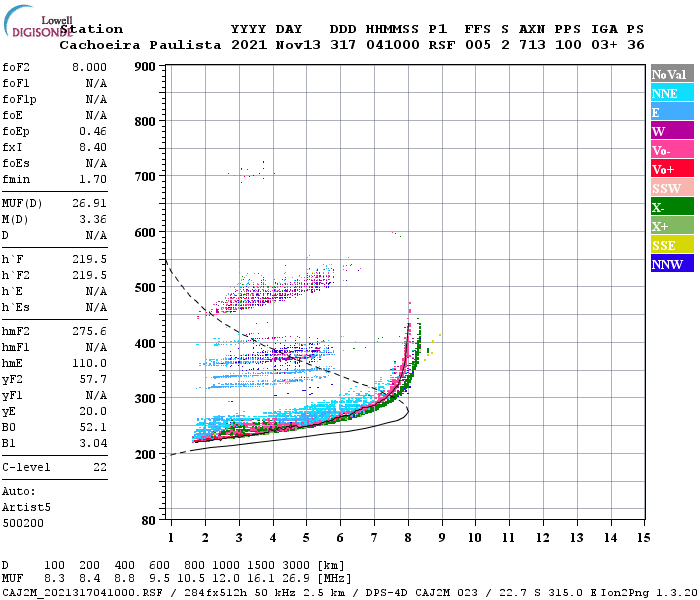Click the 500 km y-axis label
Viewport: 700px width, 600px height.
145,288
